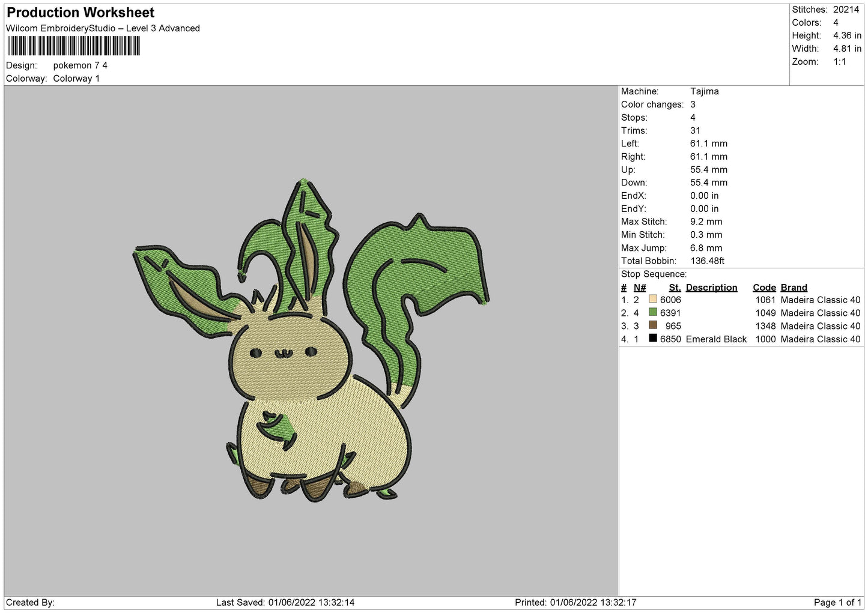Click the 'Description' column header
This screenshot has width=868, height=613.
coord(711,288)
